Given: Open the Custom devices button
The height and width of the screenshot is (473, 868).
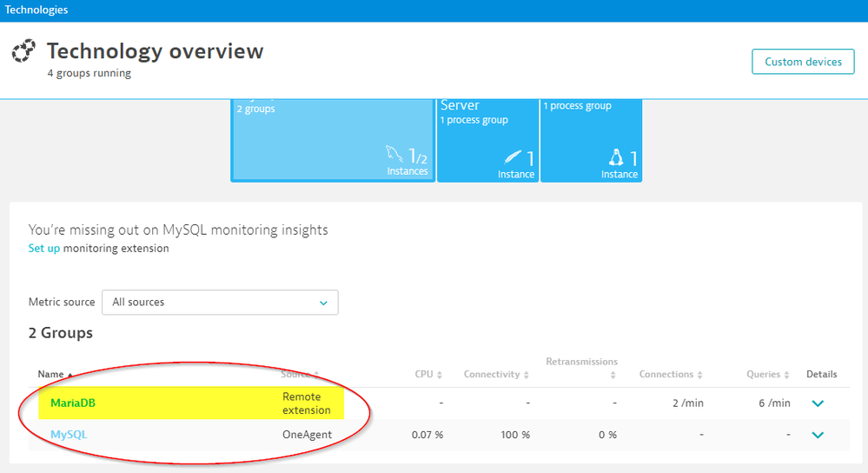Looking at the screenshot, I should (803, 62).
